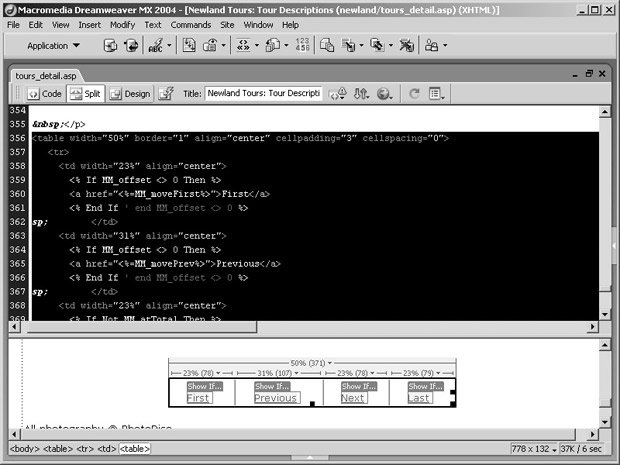Click the Recordset Paging icon
This screenshot has width=620, height=465.
tap(243, 45)
